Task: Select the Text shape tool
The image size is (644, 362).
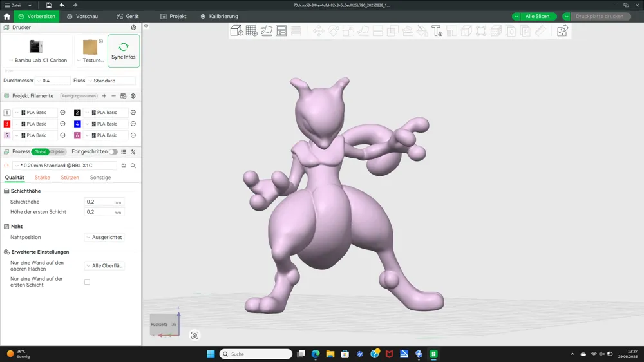Action: pyautogui.click(x=437, y=31)
